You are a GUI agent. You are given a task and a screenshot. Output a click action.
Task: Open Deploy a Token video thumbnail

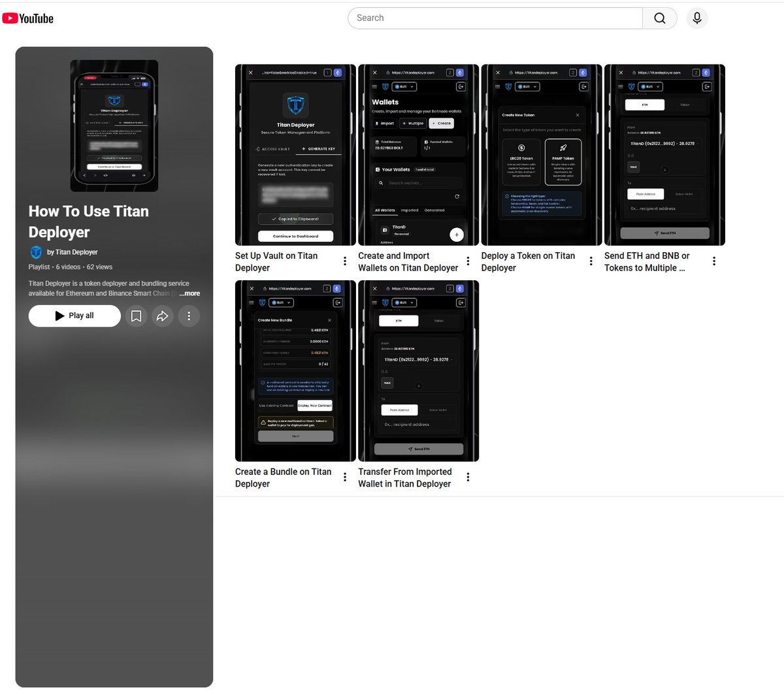pos(542,155)
